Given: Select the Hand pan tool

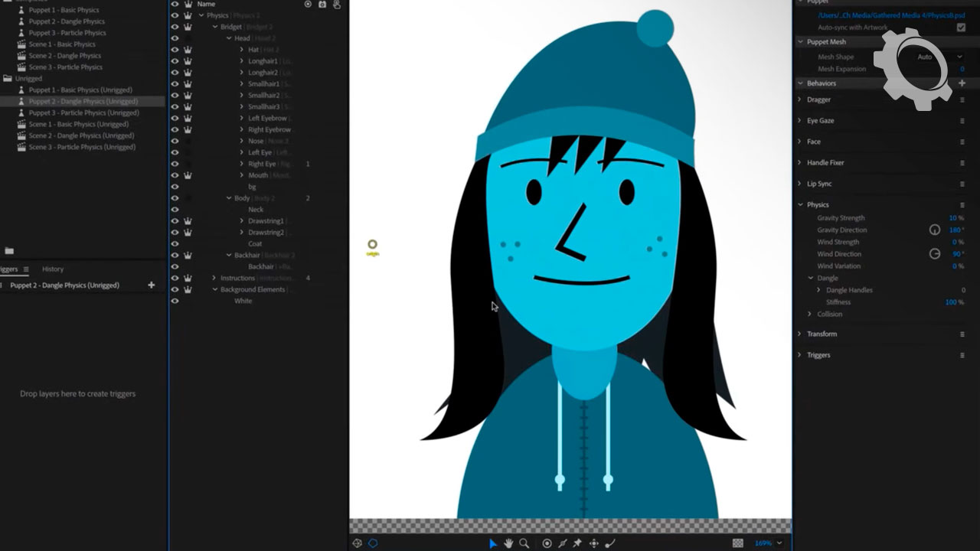Looking at the screenshot, I should click(x=508, y=543).
